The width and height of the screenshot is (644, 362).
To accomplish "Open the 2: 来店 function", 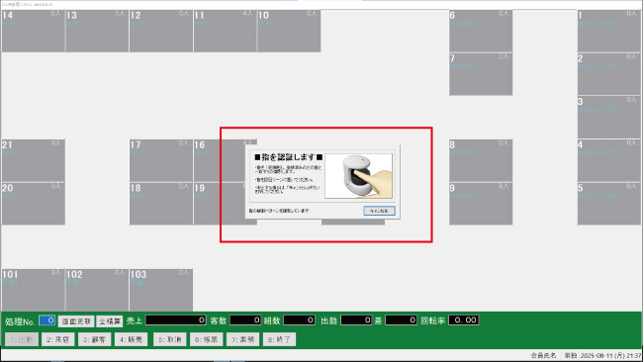I will pos(58,339).
